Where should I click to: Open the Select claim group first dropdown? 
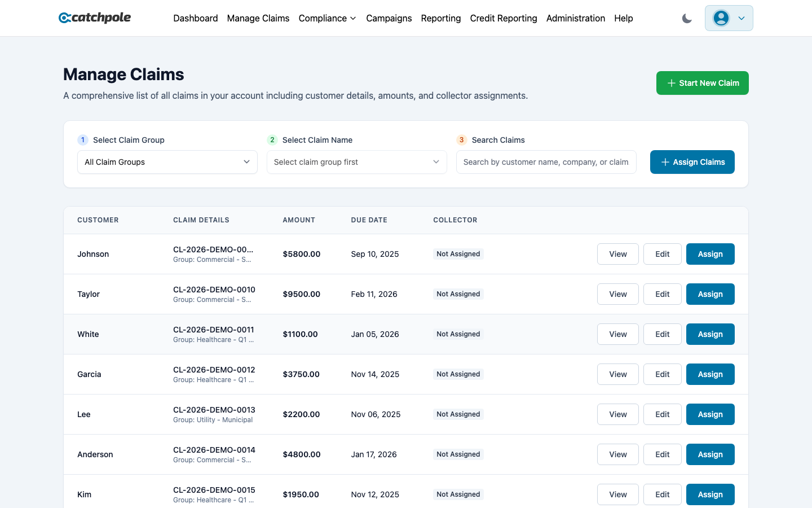pos(356,162)
